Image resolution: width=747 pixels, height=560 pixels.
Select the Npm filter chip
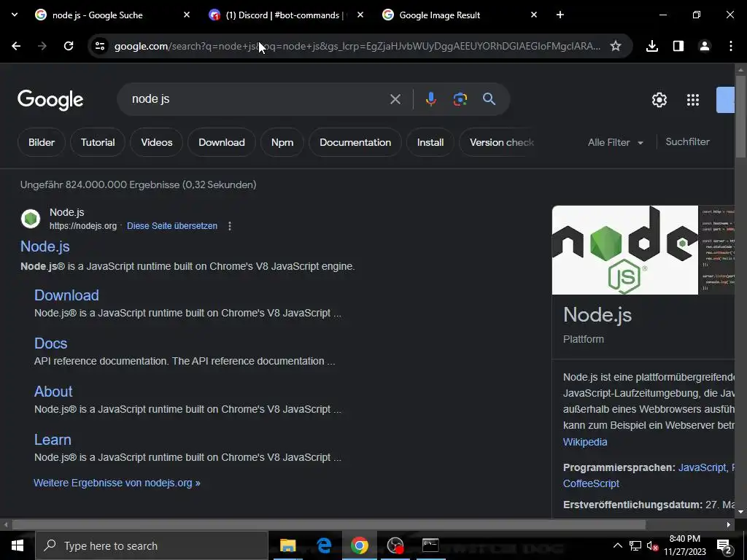tap(282, 142)
